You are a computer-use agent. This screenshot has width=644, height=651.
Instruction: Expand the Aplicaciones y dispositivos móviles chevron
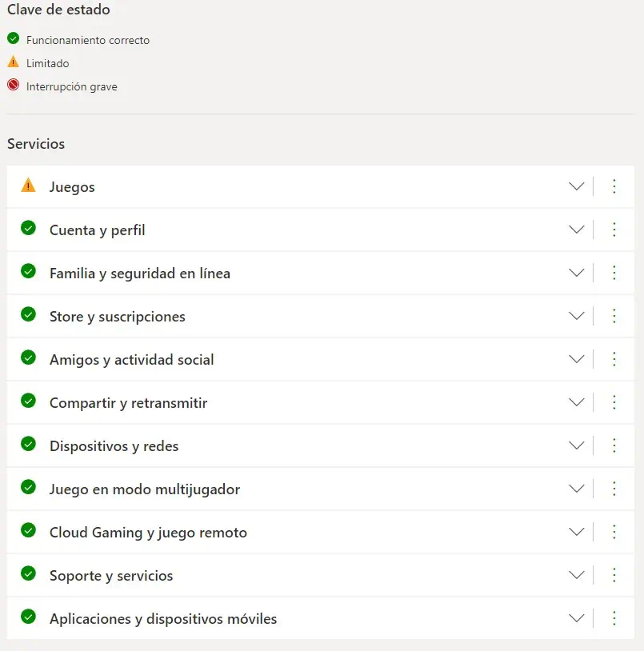pyautogui.click(x=576, y=618)
